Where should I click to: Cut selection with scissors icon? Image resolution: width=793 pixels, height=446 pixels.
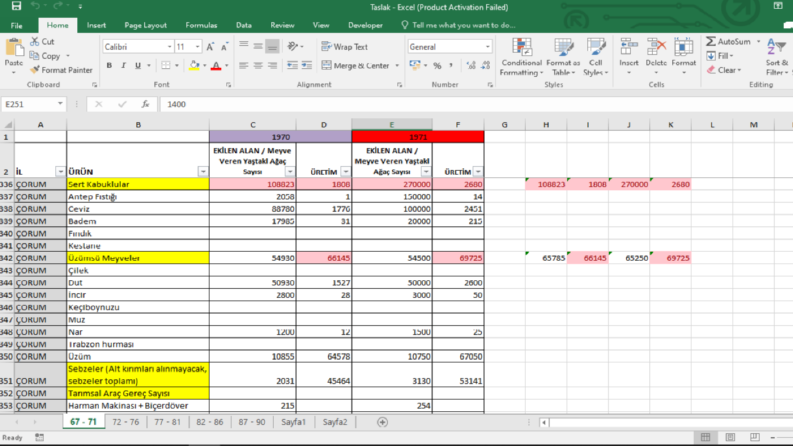[x=34, y=41]
